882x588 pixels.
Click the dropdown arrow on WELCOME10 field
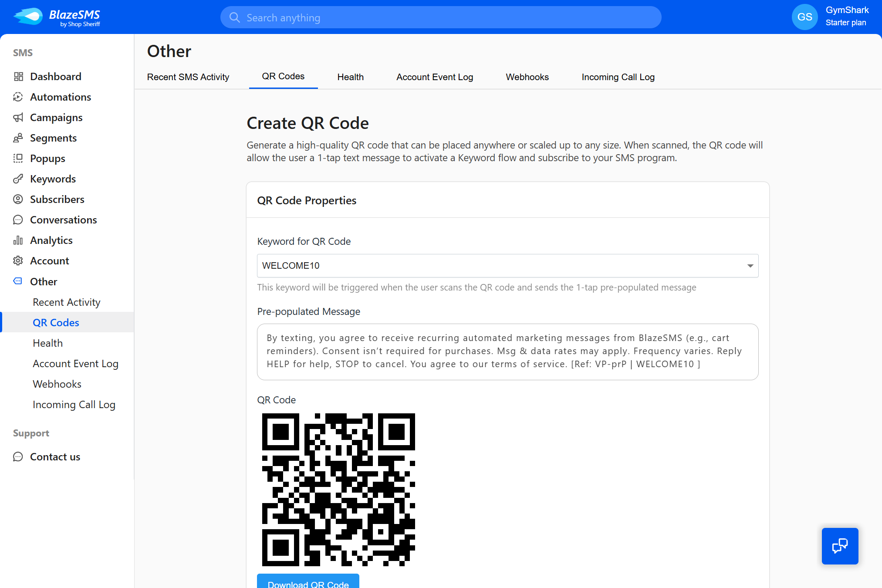coord(750,266)
